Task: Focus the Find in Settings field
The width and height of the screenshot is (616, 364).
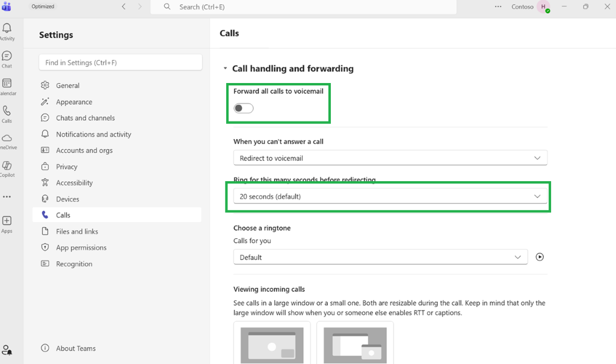Action: (120, 63)
